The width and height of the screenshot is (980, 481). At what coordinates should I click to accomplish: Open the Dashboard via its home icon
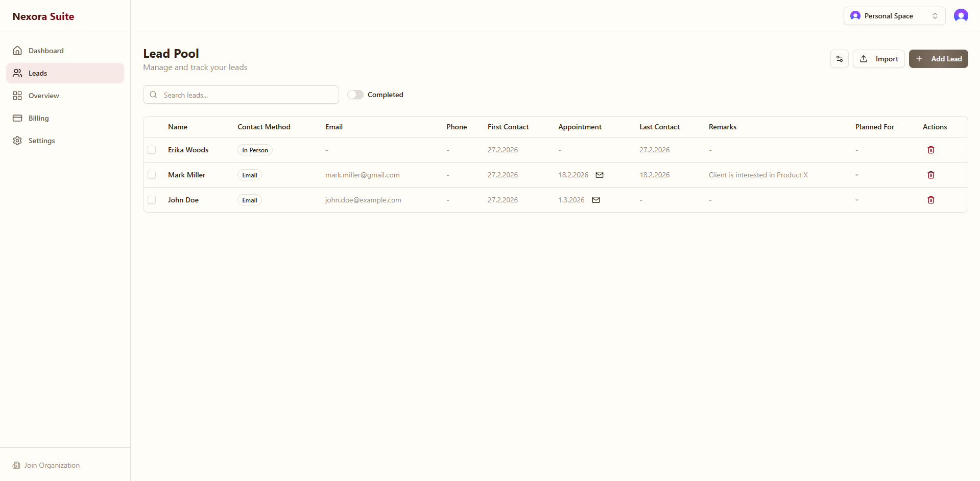17,50
